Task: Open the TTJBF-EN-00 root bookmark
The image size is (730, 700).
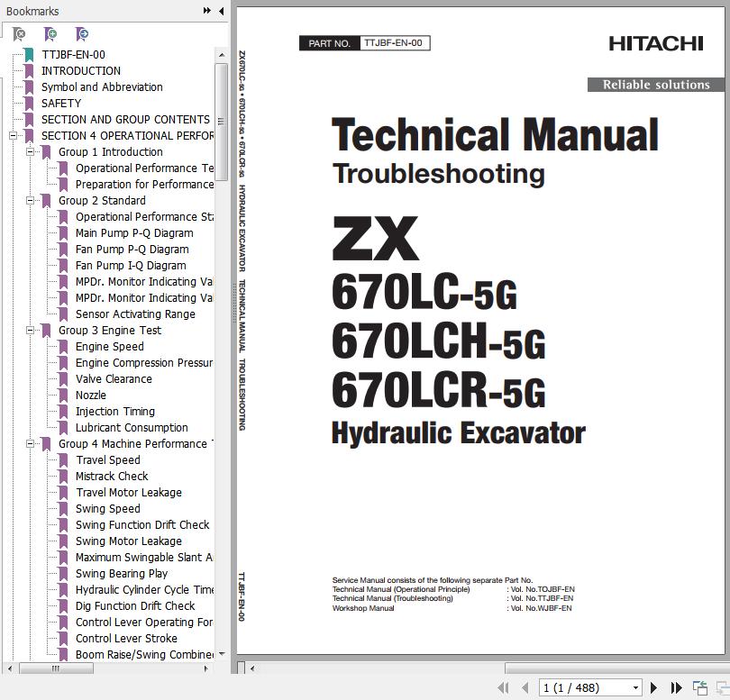Action: (x=73, y=55)
